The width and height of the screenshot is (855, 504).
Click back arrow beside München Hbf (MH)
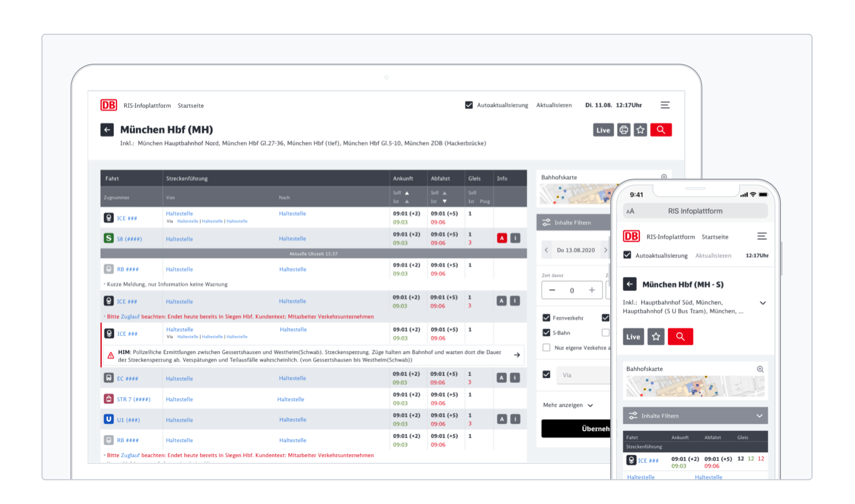coord(107,130)
